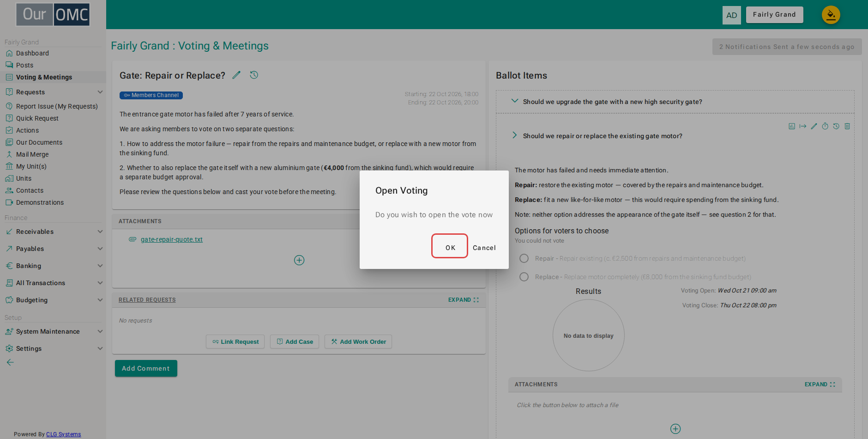Open the gate-repair-quote.txt attachment
The height and width of the screenshot is (439, 868).
[172, 239]
